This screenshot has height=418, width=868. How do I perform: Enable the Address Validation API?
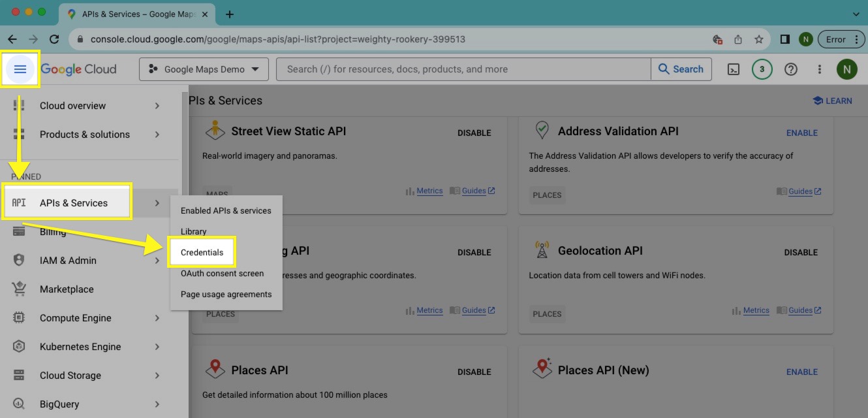802,133
